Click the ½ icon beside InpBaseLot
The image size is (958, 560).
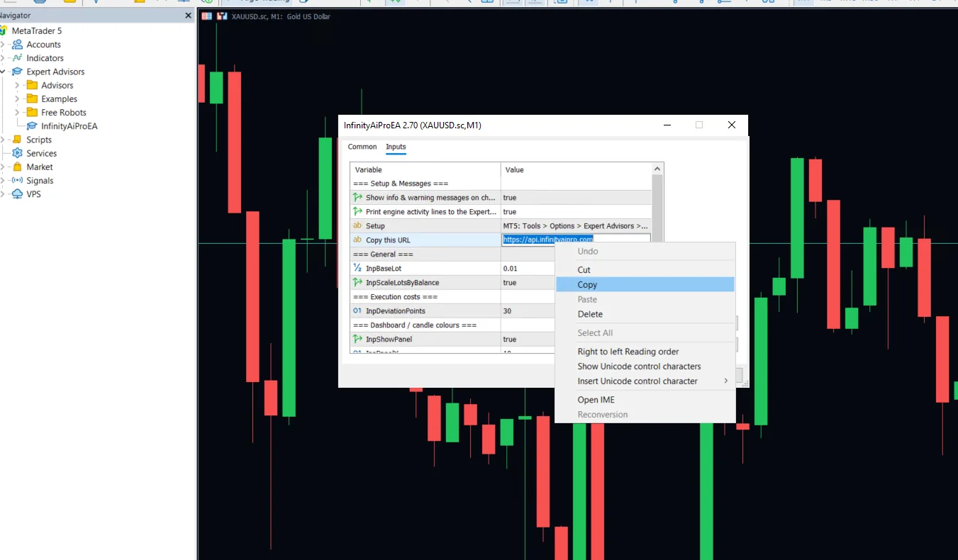[357, 268]
